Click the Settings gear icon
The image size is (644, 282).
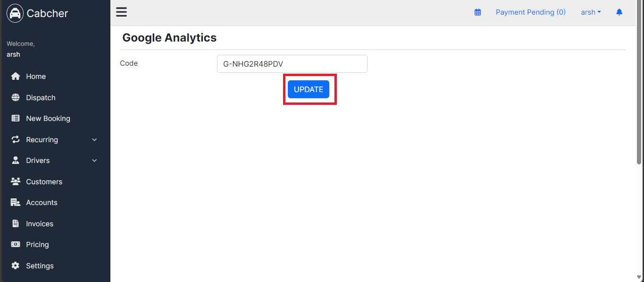16,266
